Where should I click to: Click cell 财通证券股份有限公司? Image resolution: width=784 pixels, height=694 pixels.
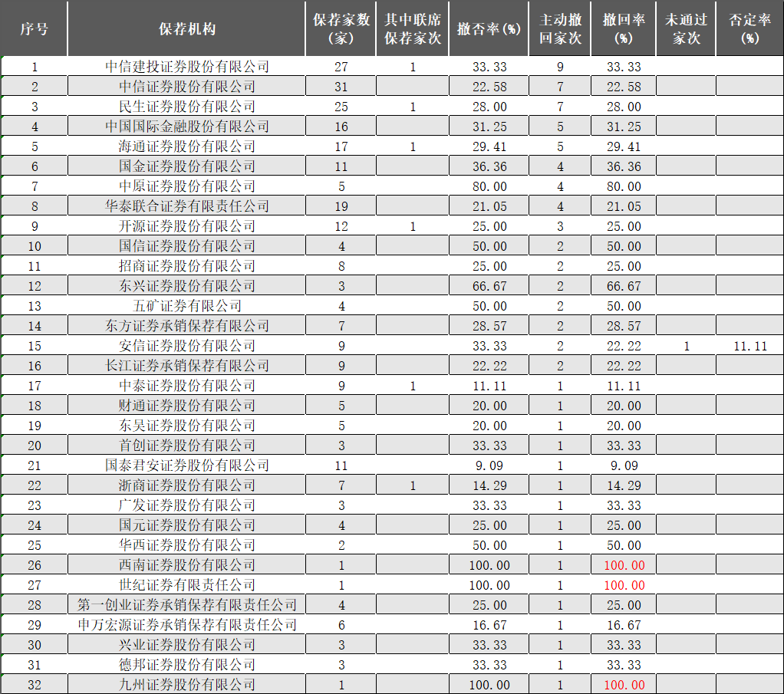point(186,406)
